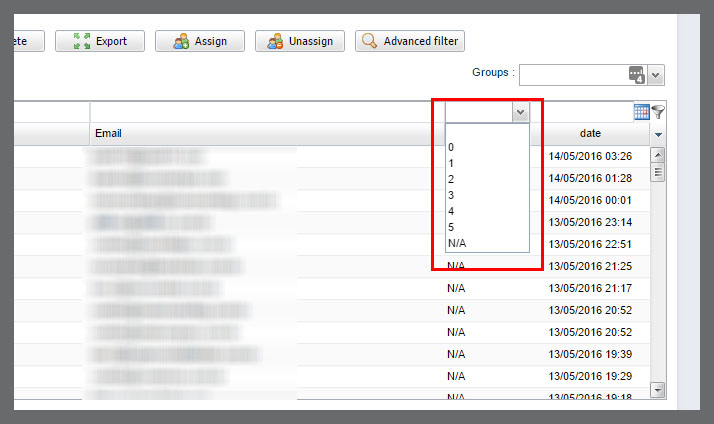The width and height of the screenshot is (714, 424).
Task: Open the column options blue arrow
Action: 658,134
